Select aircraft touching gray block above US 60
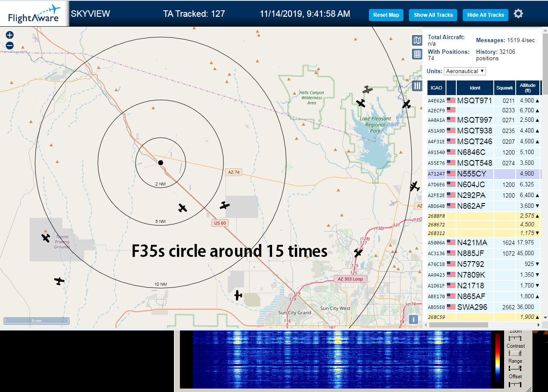Screen dimensions: 548x392 (225, 205)
